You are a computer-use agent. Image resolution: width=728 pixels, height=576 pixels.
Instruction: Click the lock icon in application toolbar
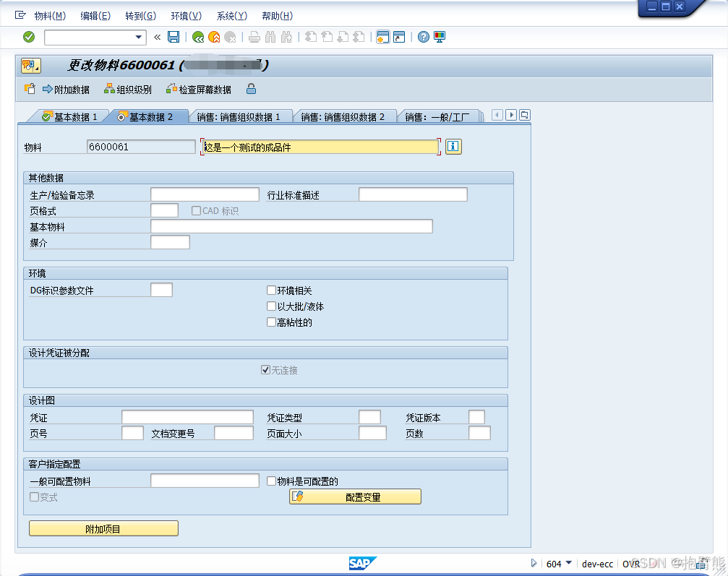pos(251,89)
